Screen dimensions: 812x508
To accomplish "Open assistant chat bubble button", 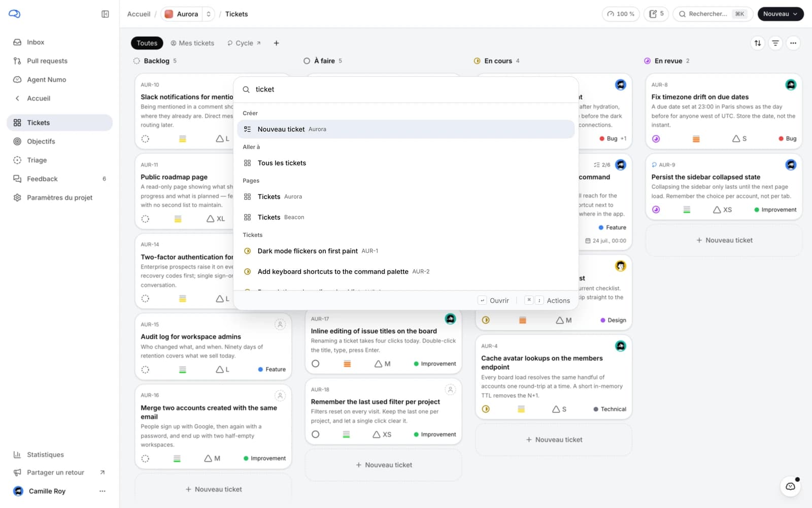I will tap(791, 486).
